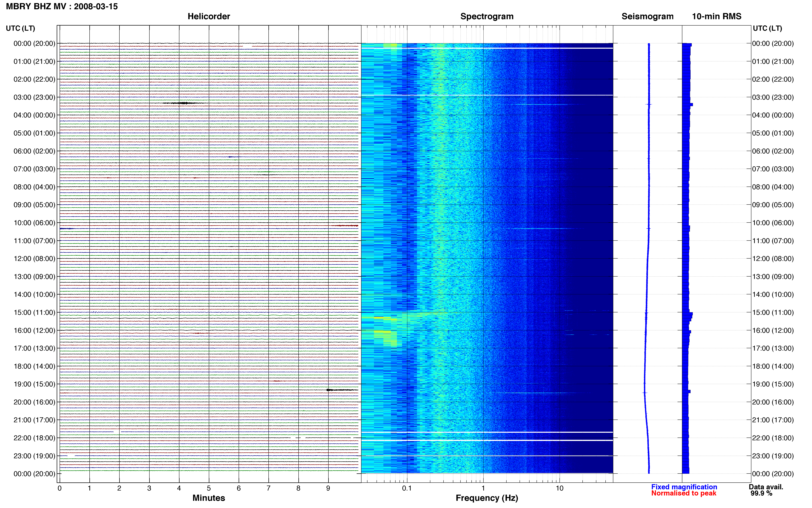Click '05:00 (01:00)' on the left time axis

pyautogui.click(x=34, y=133)
